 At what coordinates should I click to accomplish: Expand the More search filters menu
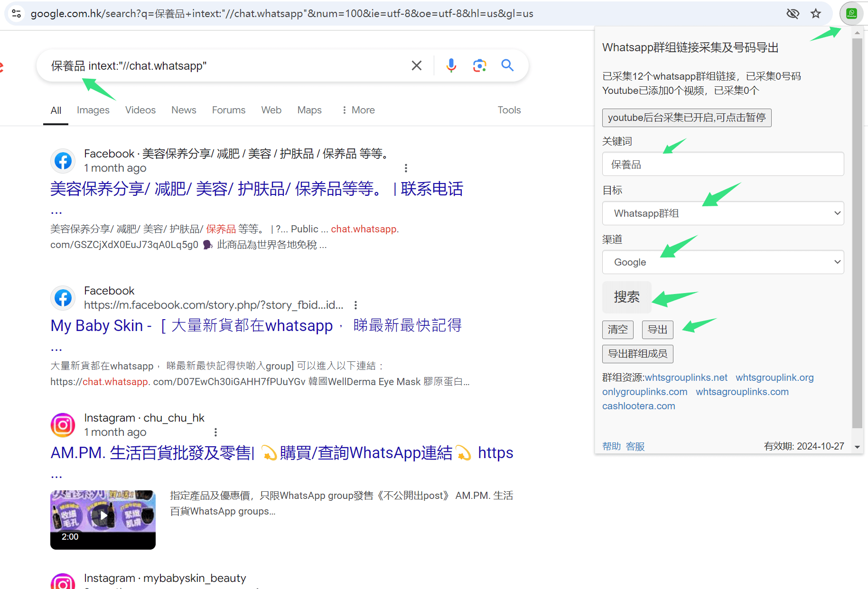(358, 110)
